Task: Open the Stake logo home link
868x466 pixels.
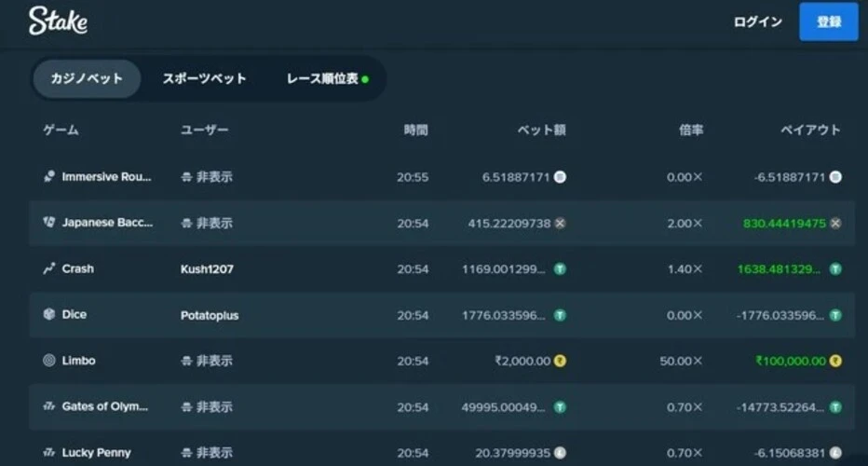Action: click(x=58, y=21)
